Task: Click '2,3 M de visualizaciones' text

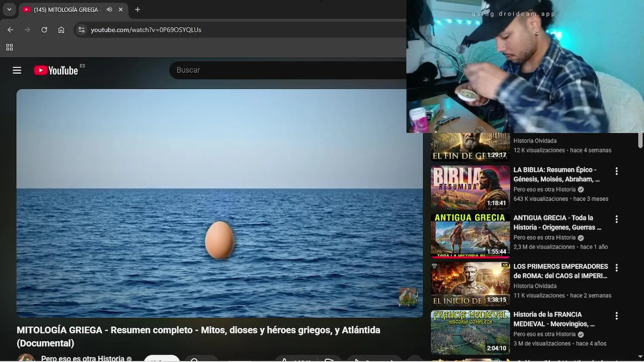Action: (544, 247)
